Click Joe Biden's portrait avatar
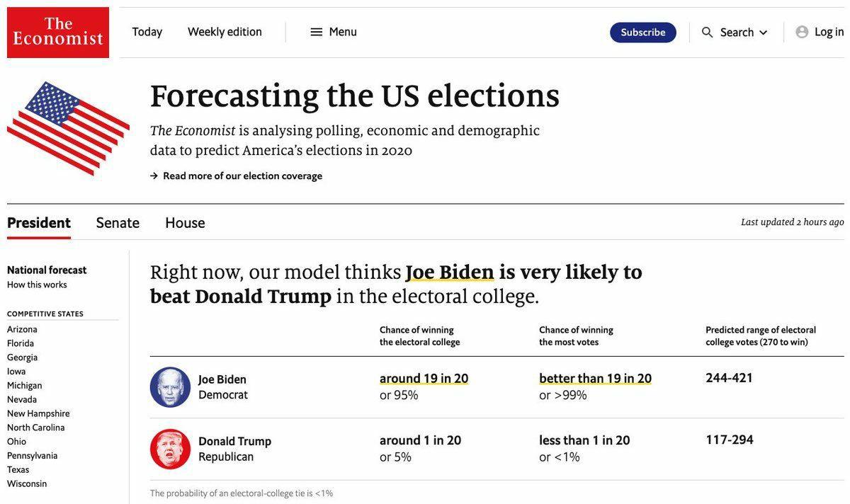 (170, 387)
